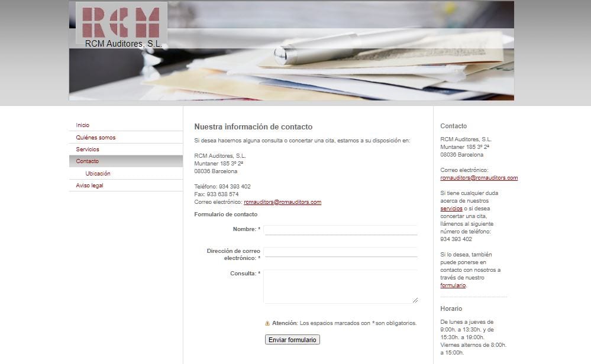Click the email link in main content
The image size is (591, 364).
click(x=282, y=202)
